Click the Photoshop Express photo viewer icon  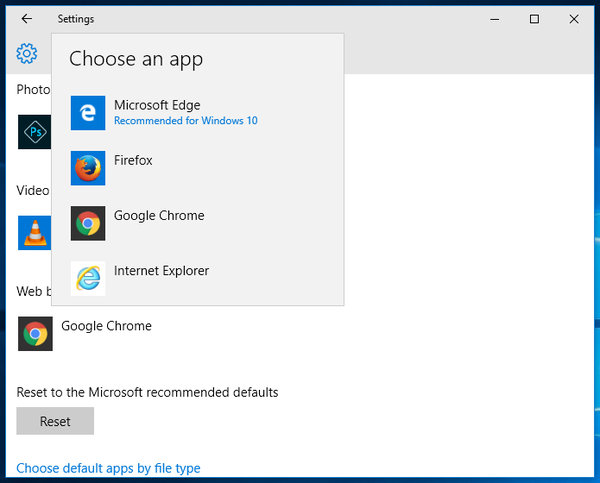pos(34,132)
